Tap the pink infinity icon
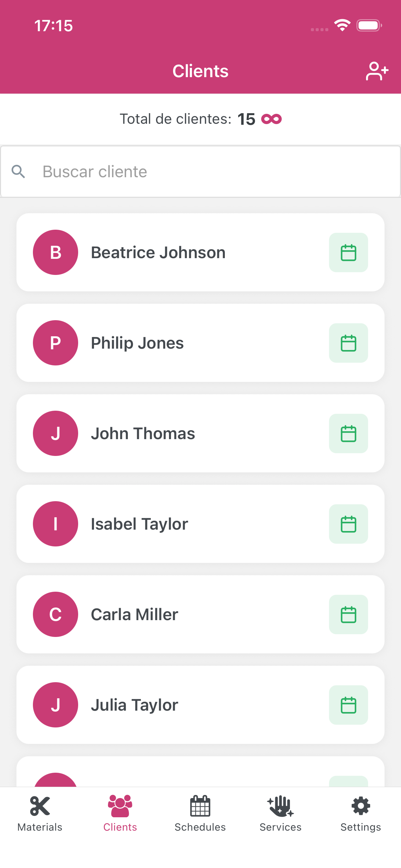401x868 pixels. [x=271, y=119]
